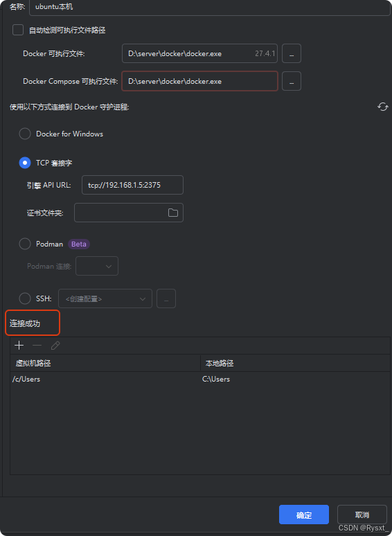The height and width of the screenshot is (536, 392).
Task: Open SSH configuration ellipsis button
Action: pos(166,298)
